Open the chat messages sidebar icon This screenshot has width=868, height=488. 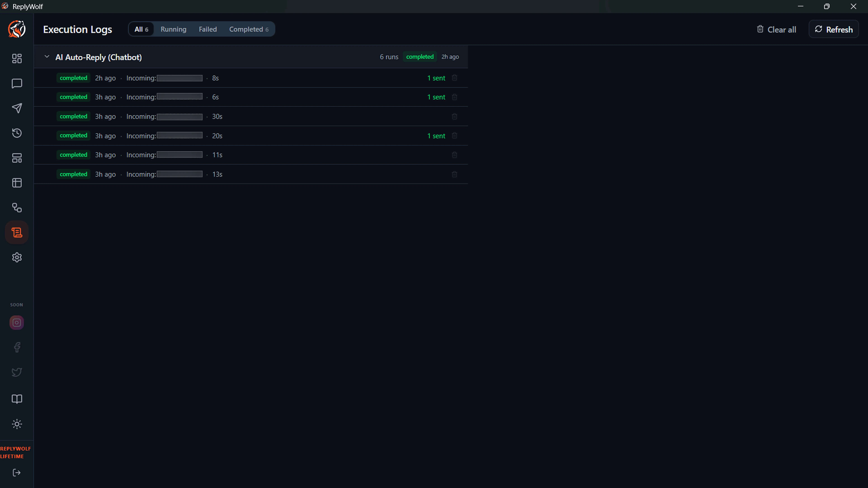click(17, 83)
